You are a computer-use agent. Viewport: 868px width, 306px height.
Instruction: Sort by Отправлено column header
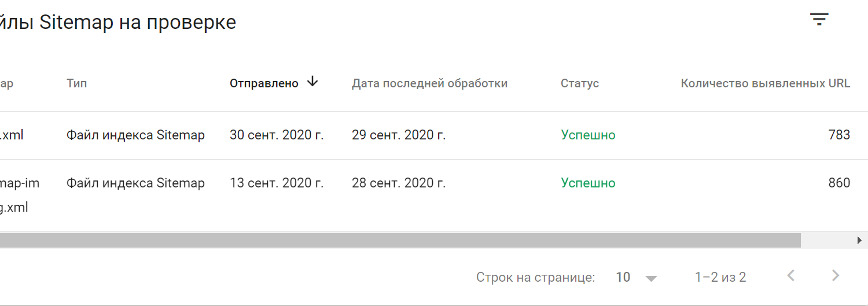(x=264, y=83)
